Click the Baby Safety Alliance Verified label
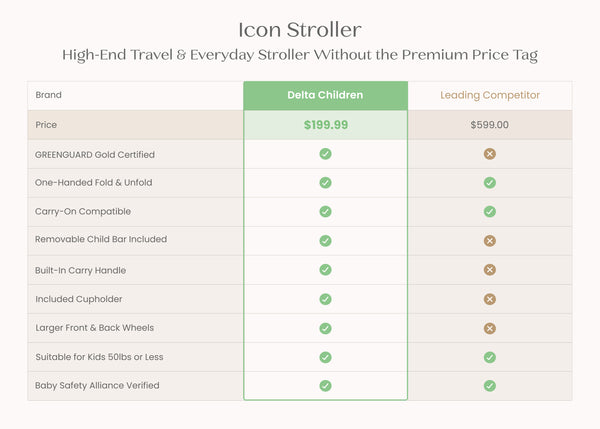 click(x=97, y=385)
